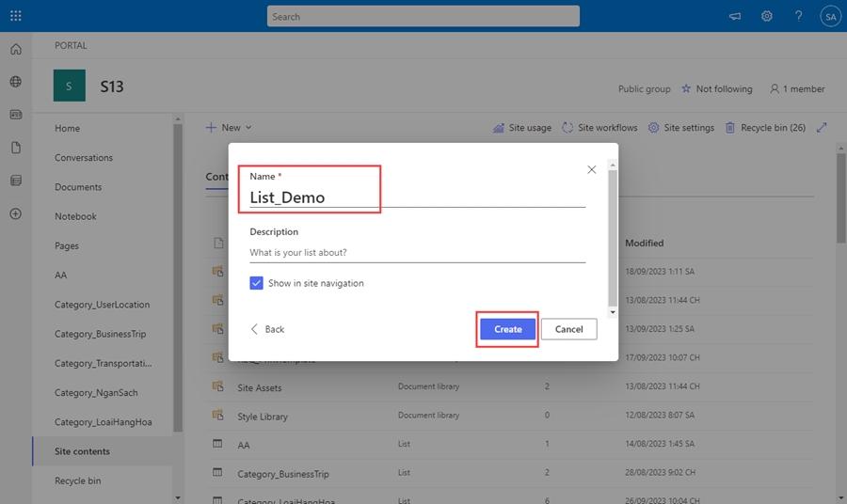Click the Settings gear in the header
The height and width of the screenshot is (504, 847).
767,16
